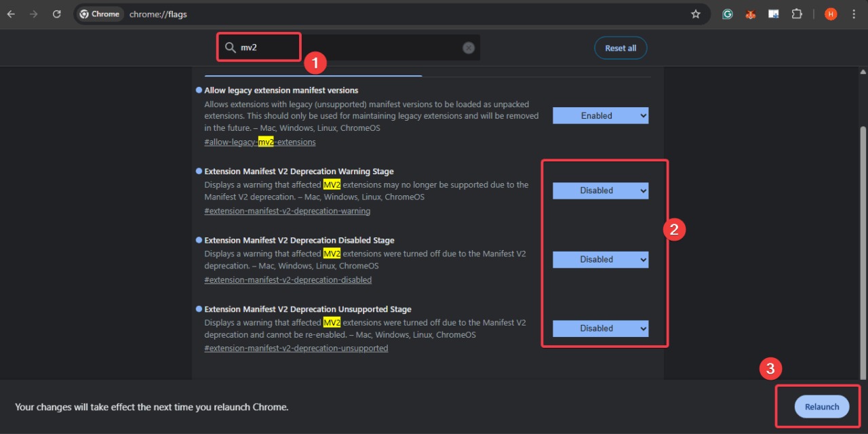Open the profile avatar menu
This screenshot has width=868, height=434.
pos(831,14)
